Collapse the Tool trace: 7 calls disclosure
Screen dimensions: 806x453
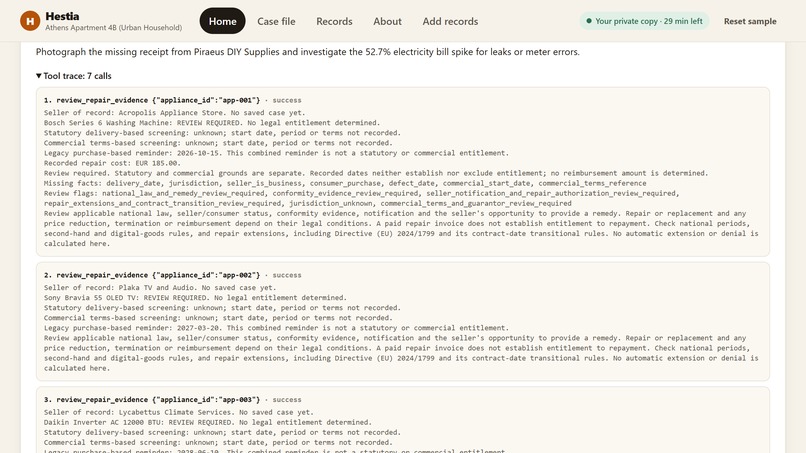click(x=74, y=76)
